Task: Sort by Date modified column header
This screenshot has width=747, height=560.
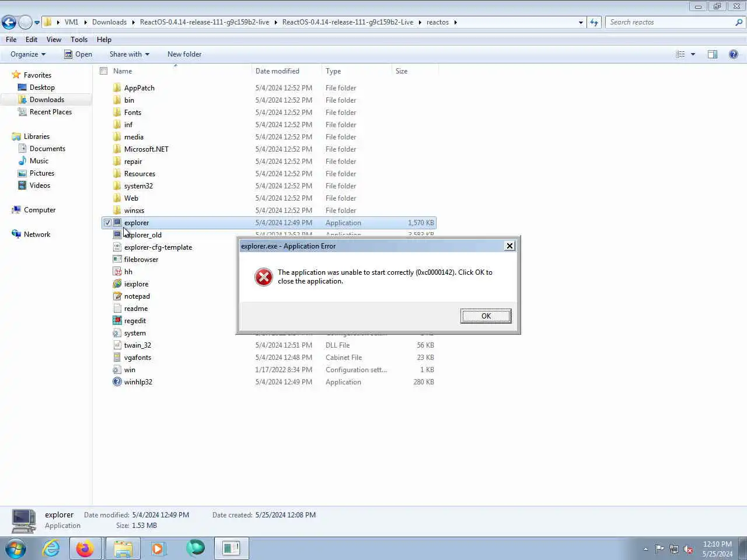Action: [x=277, y=71]
